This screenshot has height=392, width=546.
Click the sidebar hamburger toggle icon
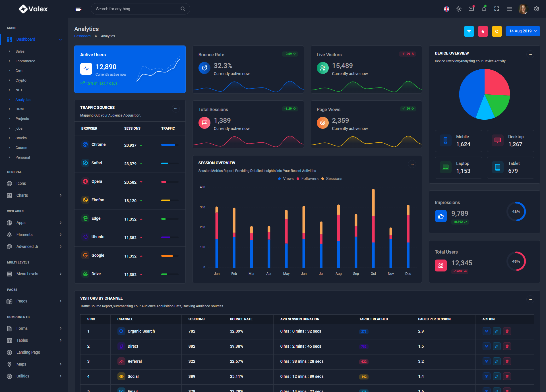(x=78, y=9)
